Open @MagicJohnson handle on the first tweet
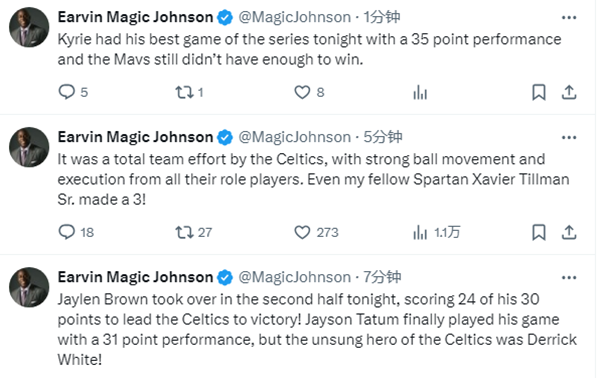 (x=294, y=17)
